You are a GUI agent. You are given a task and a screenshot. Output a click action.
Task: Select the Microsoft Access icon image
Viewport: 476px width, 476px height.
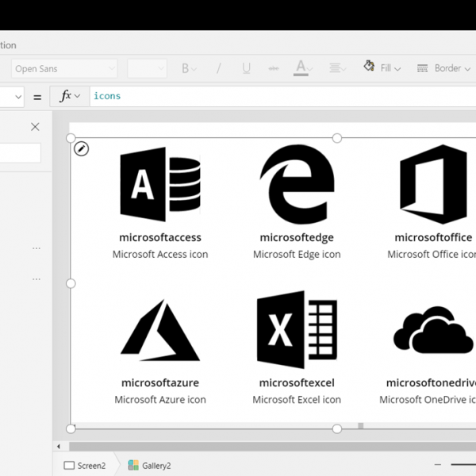click(x=160, y=184)
